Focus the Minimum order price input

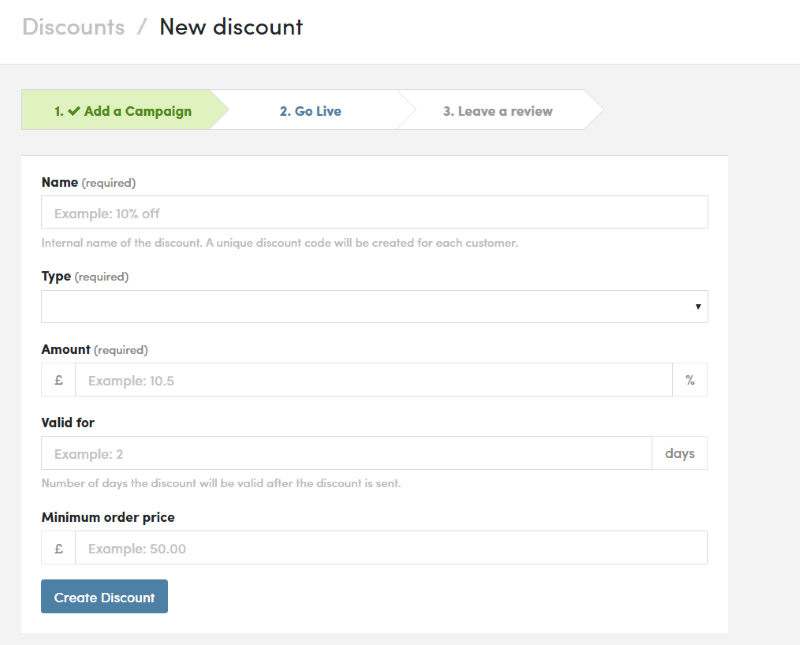(390, 548)
